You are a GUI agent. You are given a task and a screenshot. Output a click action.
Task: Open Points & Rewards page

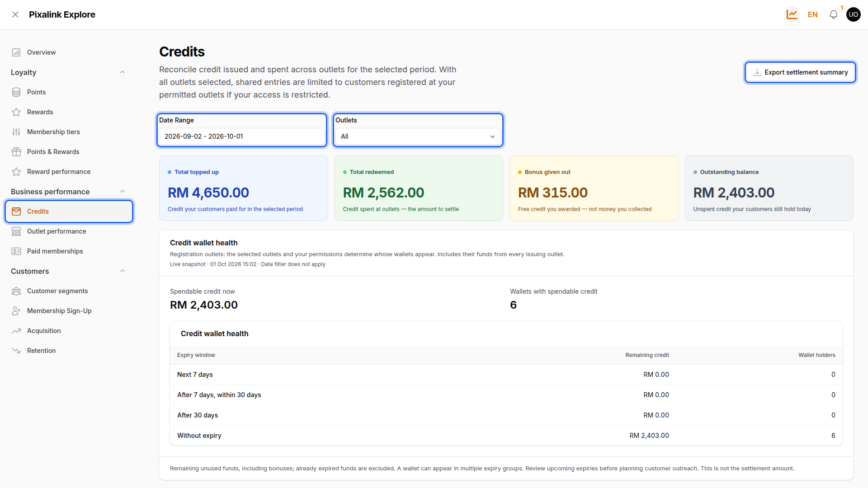[x=69, y=152]
